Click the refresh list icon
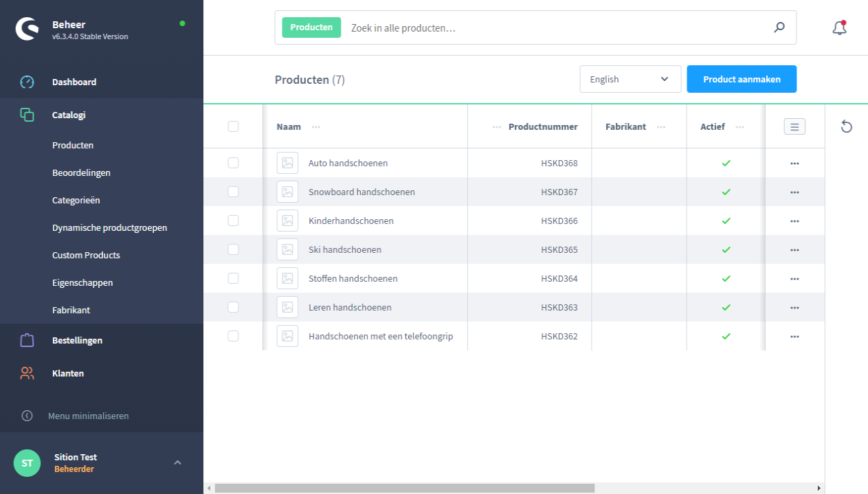 (846, 126)
